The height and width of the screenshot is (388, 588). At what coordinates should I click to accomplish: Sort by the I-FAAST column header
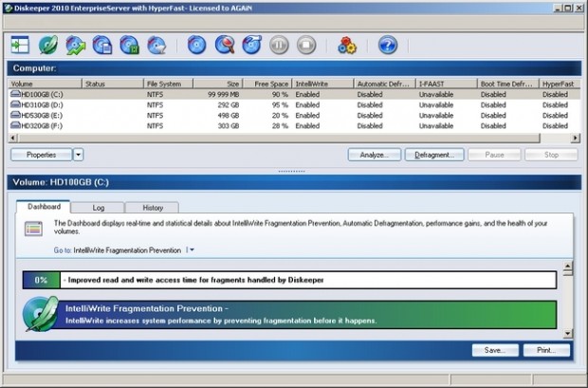tap(447, 83)
